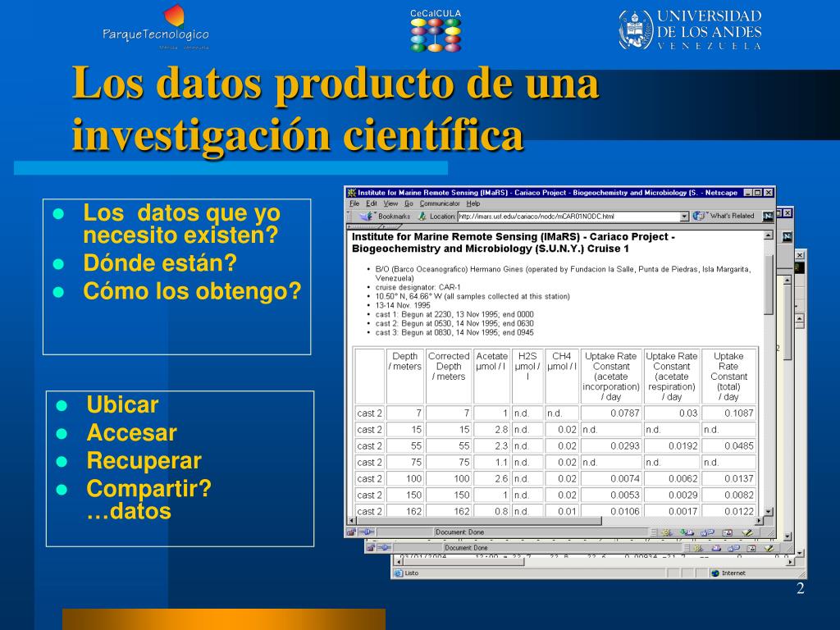Open the View menu in Netscape
This screenshot has width=840, height=630.
tap(390, 203)
